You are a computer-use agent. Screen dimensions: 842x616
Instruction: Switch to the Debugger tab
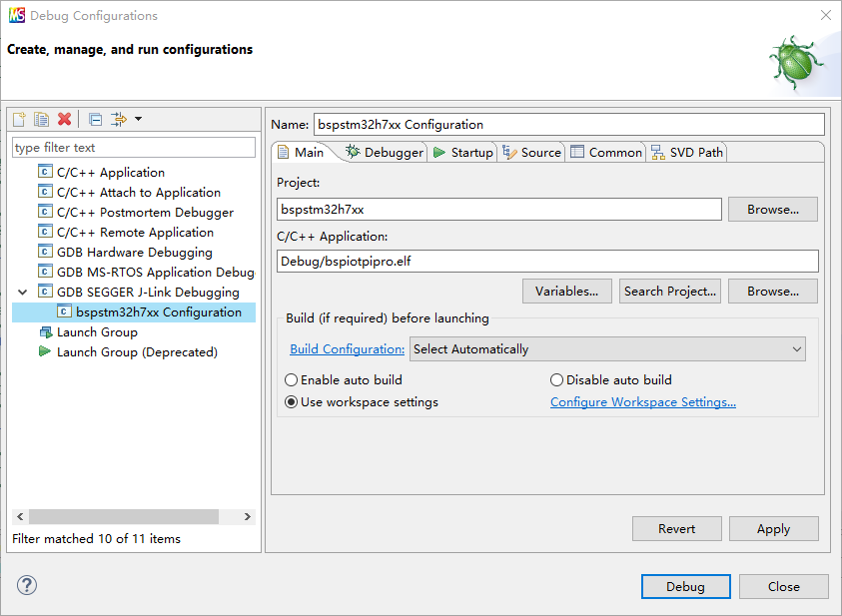point(385,153)
